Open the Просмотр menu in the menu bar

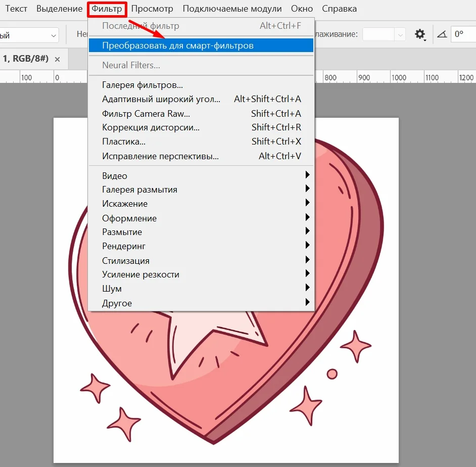click(152, 9)
